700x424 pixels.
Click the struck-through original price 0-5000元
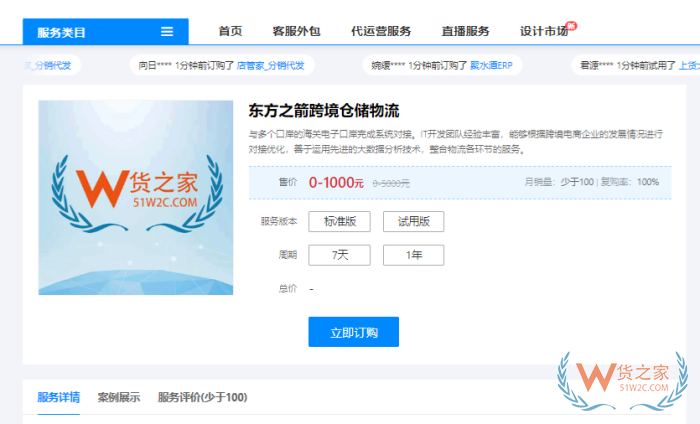click(x=391, y=183)
